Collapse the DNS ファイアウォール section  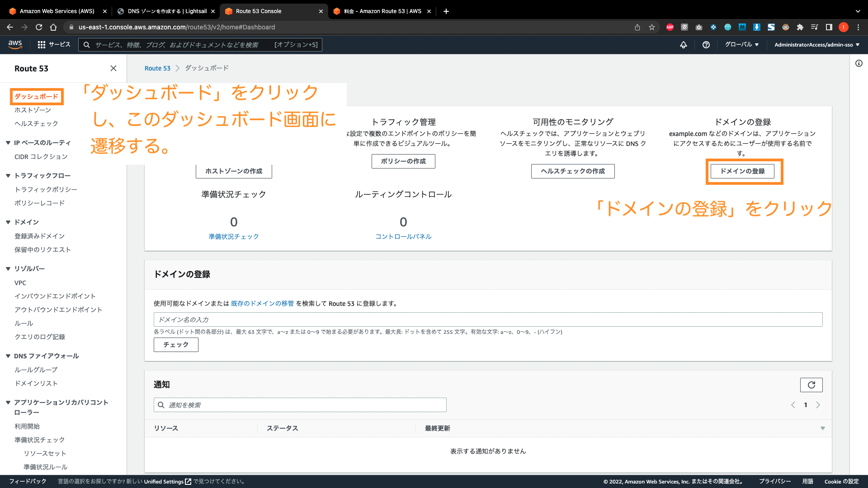point(8,356)
